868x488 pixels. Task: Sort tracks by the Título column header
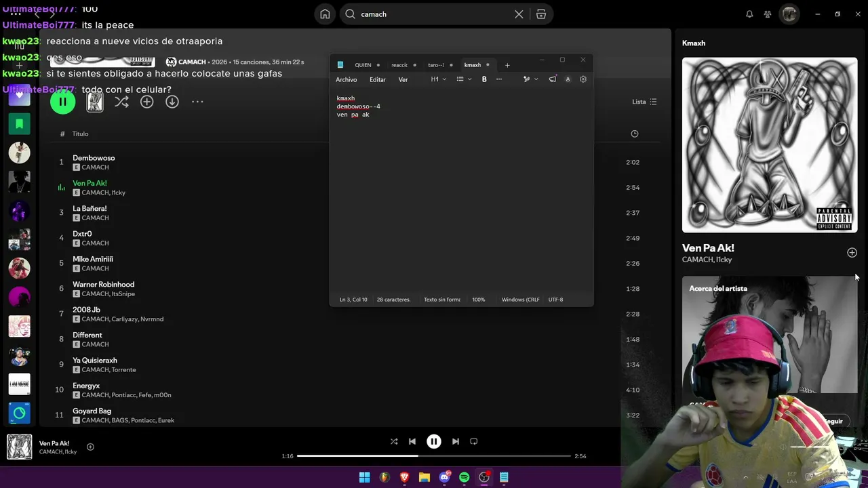[x=80, y=134]
